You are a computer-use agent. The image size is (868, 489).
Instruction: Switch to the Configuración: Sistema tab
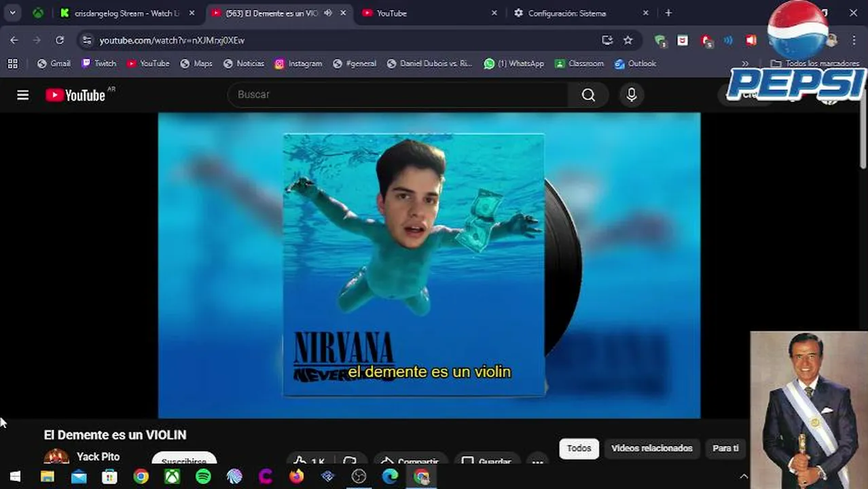(581, 13)
